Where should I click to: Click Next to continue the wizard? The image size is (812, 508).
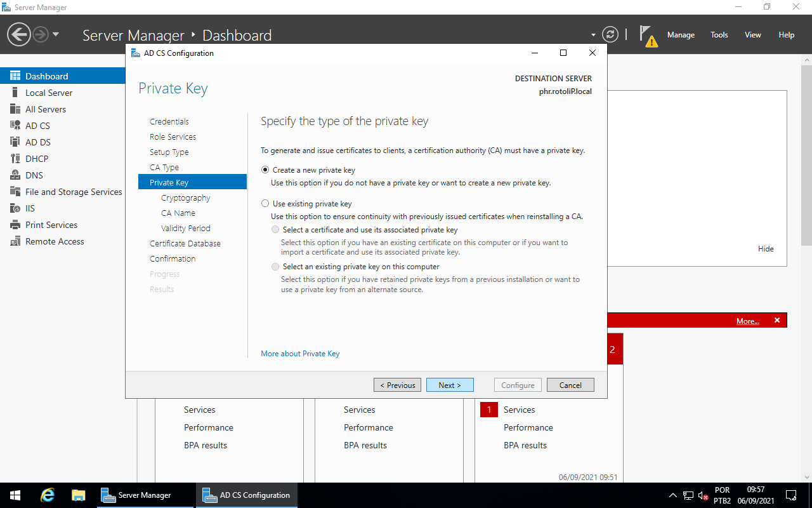point(450,385)
